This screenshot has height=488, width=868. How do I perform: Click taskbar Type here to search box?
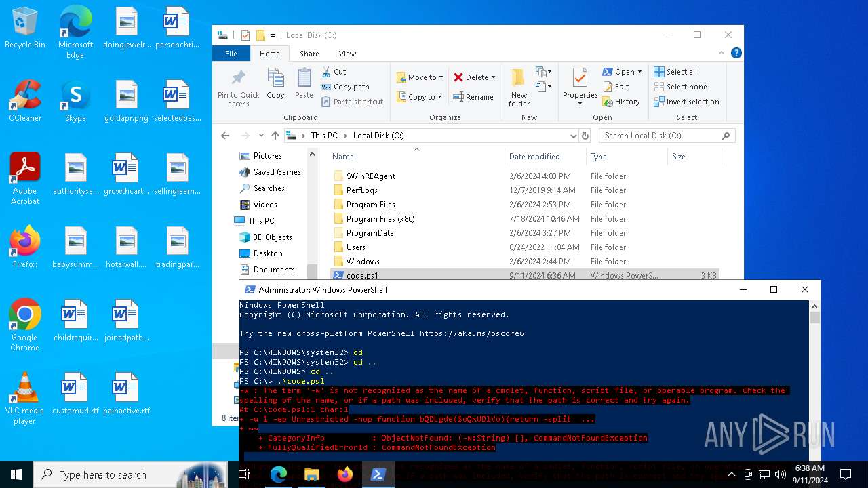130,474
